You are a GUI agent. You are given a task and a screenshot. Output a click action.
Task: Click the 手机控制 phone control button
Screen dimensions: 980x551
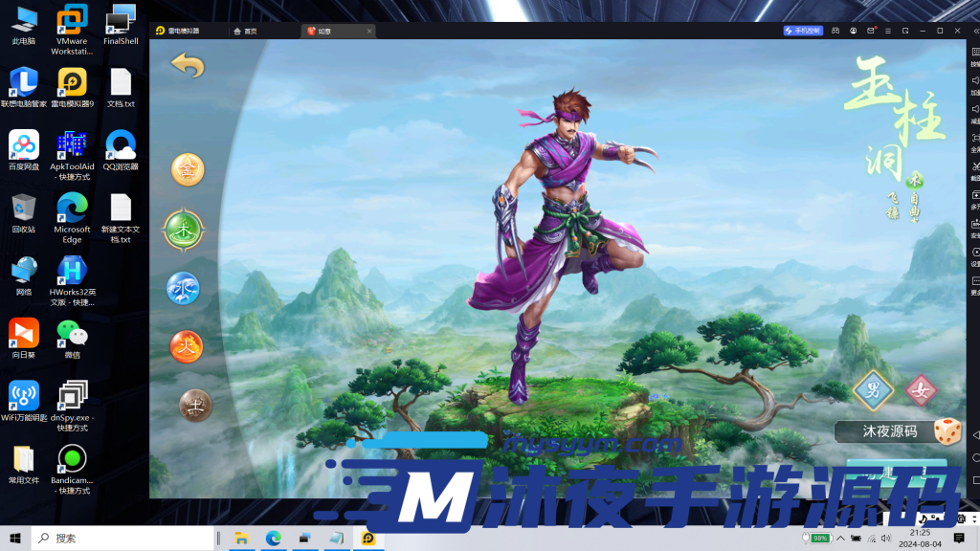802,31
